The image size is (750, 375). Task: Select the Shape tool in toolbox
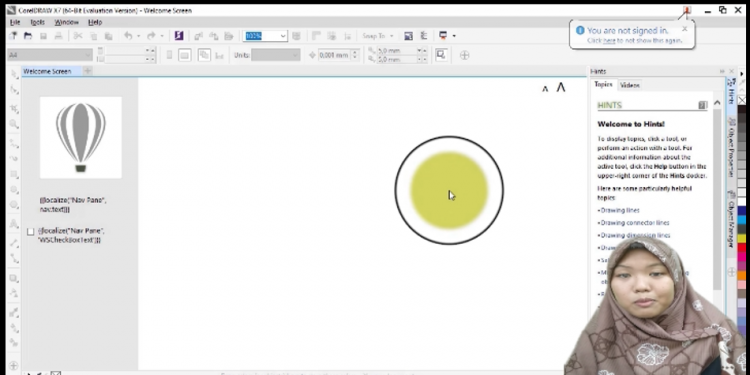tap(14, 90)
